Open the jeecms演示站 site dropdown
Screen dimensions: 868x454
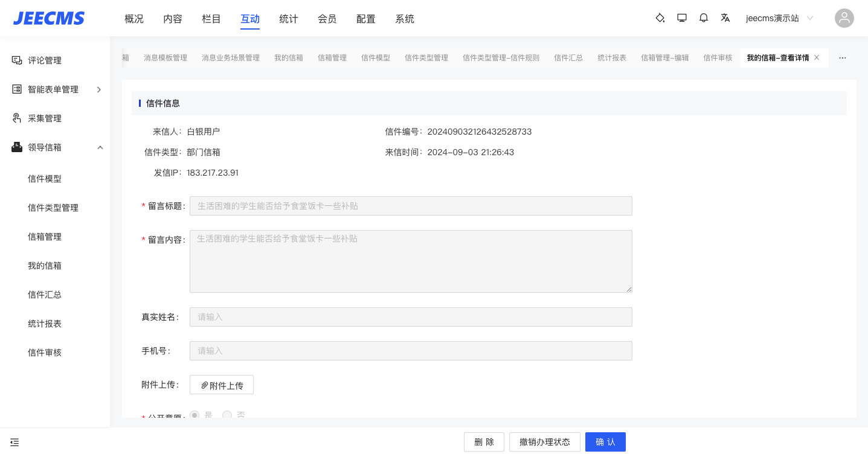coord(779,18)
